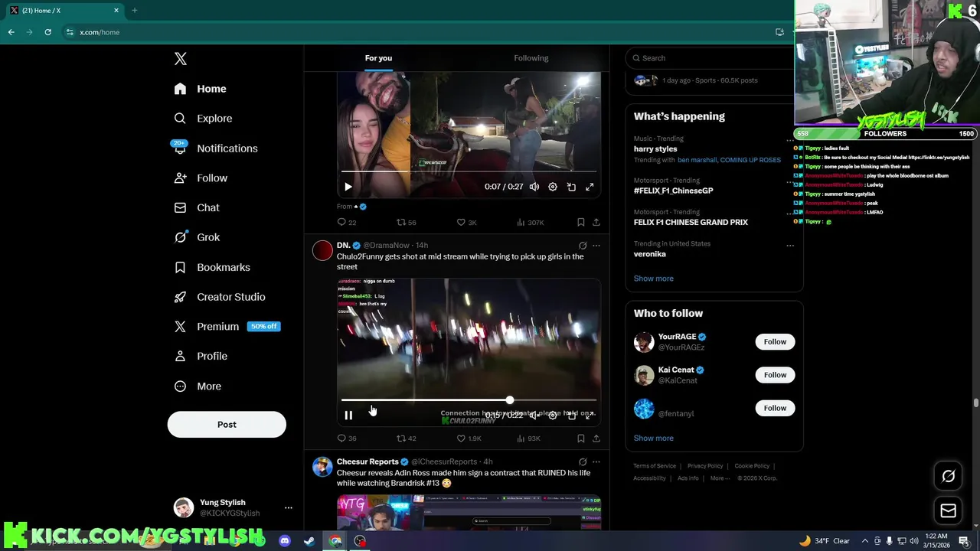
Task: Open Notifications in the sidebar
Action: coord(215,148)
